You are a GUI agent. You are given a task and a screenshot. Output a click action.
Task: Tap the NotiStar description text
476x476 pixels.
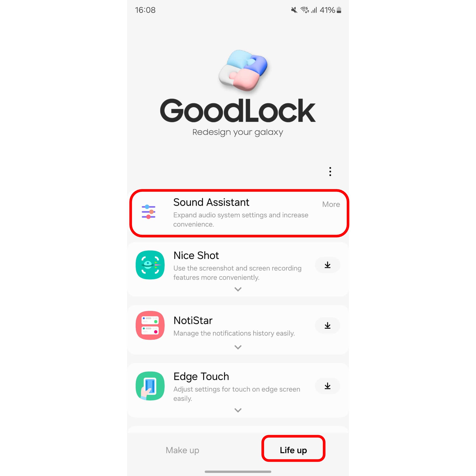[234, 333]
